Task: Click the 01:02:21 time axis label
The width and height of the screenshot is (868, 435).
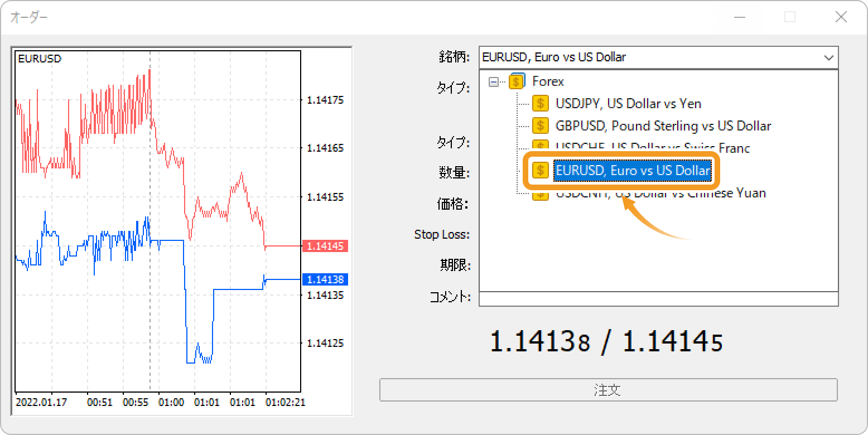Action: pyautogui.click(x=285, y=402)
